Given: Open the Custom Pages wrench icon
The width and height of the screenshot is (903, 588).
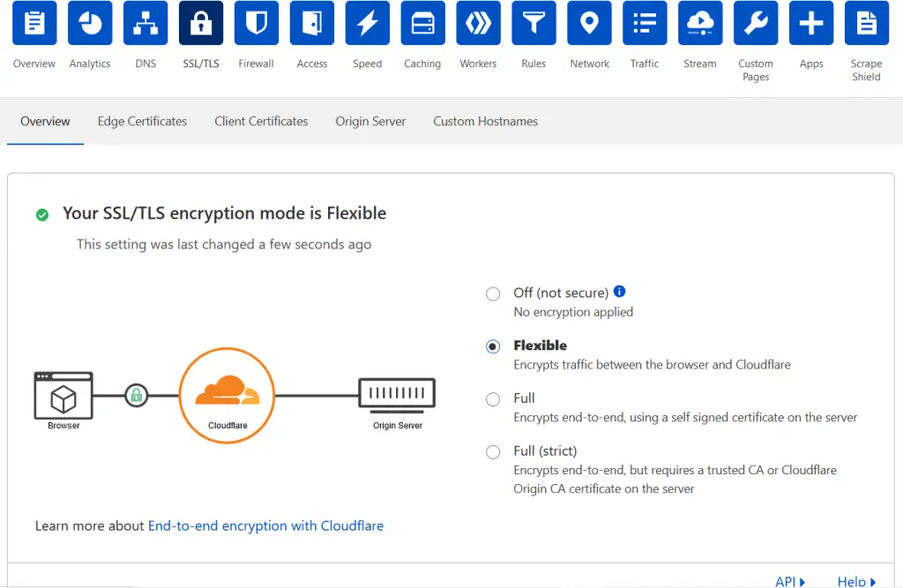Looking at the screenshot, I should click(756, 23).
